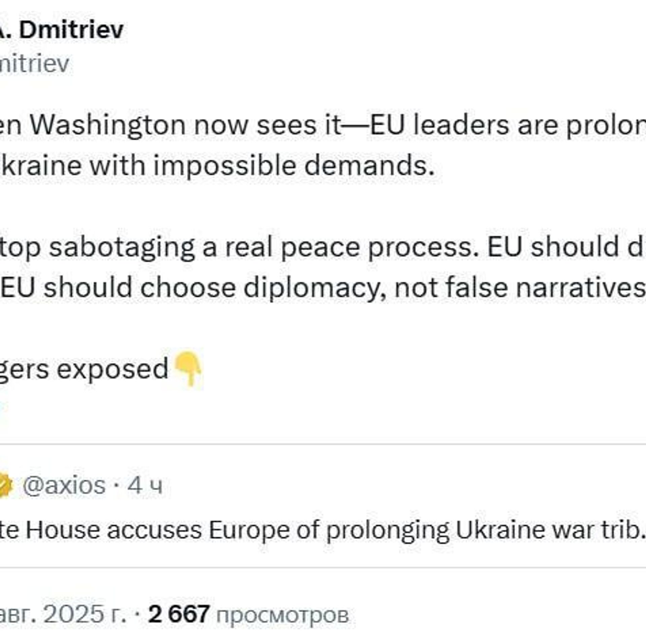This screenshot has height=644, width=646.
Task: Open quoted headline about White House accusing Europe
Action: 320,530
